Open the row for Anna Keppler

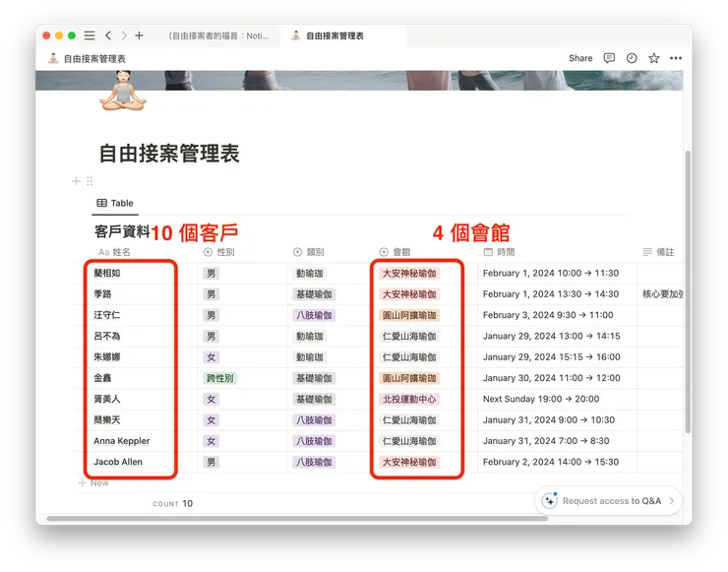point(122,441)
